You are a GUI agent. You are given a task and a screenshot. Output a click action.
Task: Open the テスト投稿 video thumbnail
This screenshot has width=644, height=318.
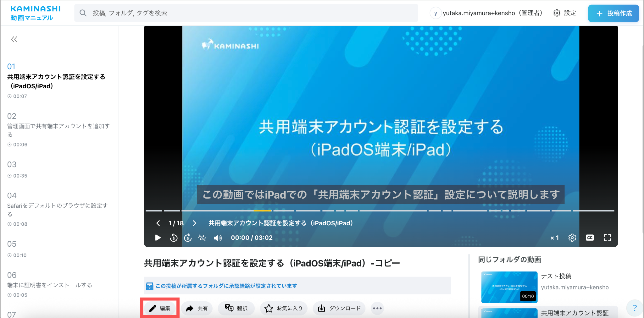[509, 287]
